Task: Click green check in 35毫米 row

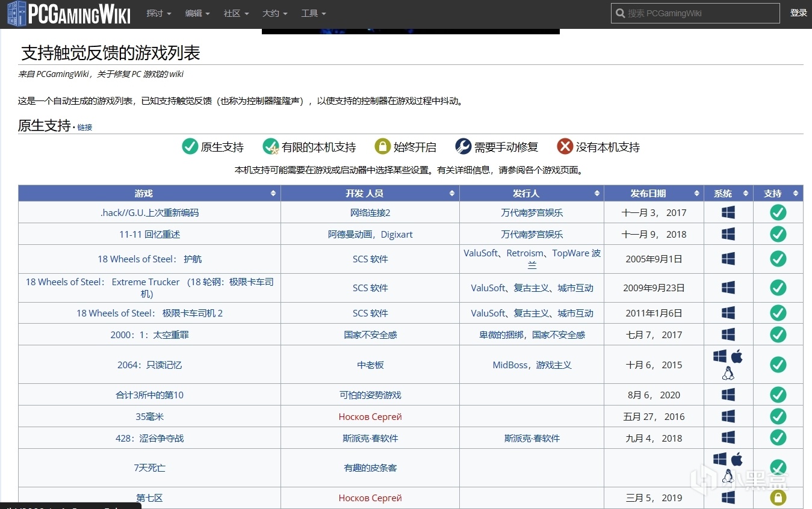Action: [x=778, y=416]
